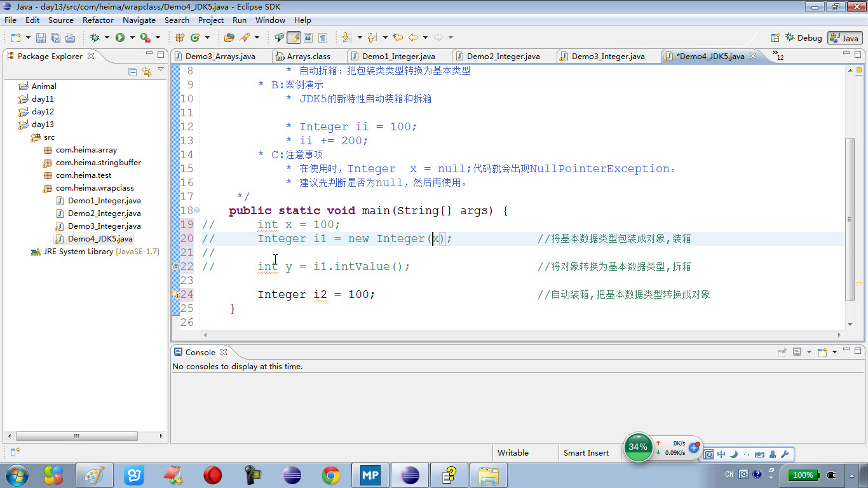Click the Open Type folder icon
Image resolution: width=868 pixels, height=488 pixels.
[229, 38]
